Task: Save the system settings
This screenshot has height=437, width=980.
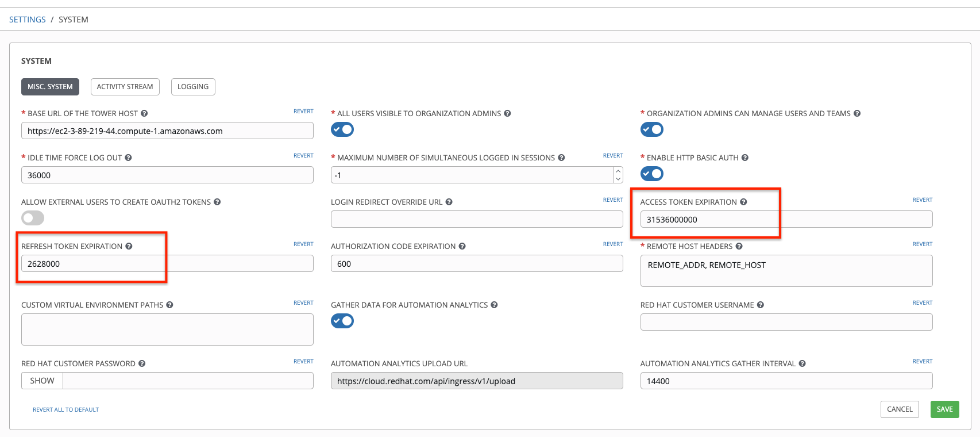Action: pos(944,409)
